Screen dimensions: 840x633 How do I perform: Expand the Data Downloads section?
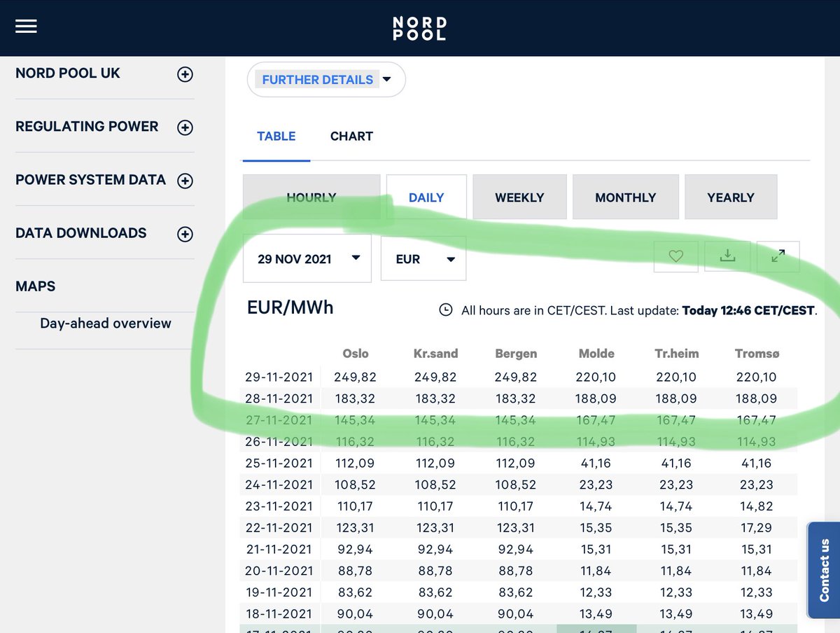(185, 234)
